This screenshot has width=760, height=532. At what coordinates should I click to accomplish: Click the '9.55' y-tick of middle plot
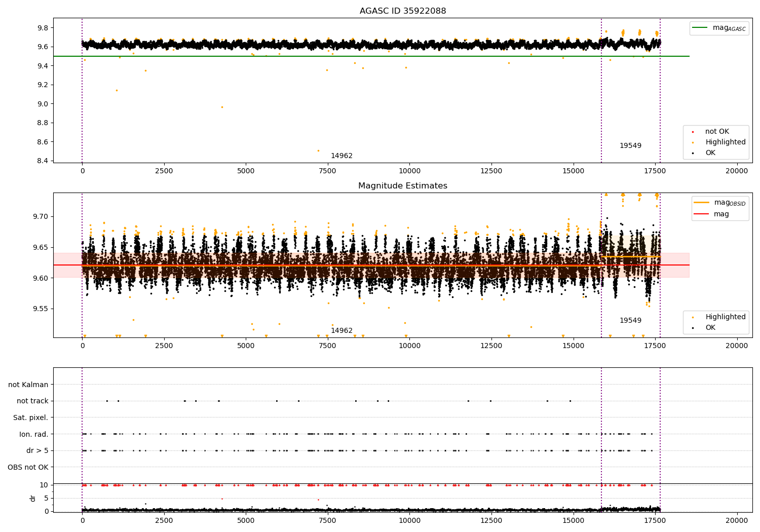41,309
